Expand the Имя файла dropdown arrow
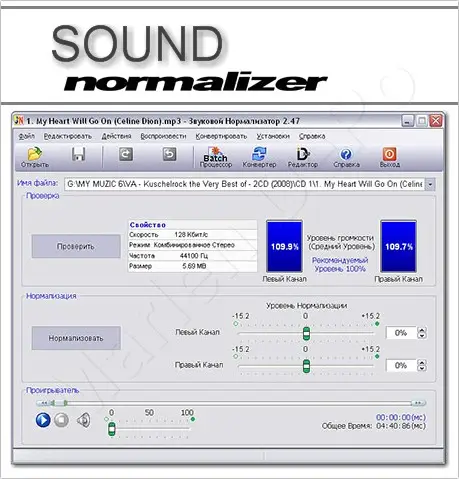459x479 pixels. click(x=430, y=184)
